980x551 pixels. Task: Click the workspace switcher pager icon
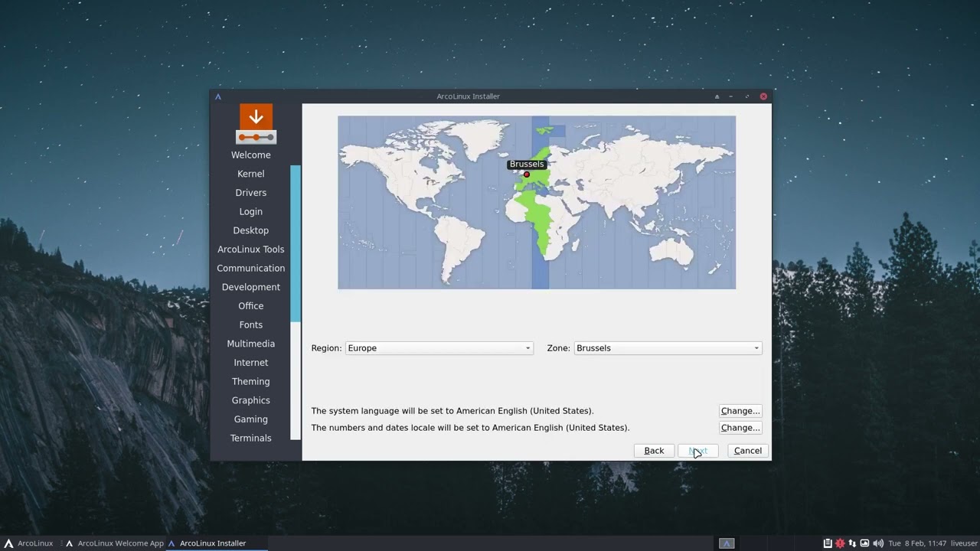tap(727, 543)
